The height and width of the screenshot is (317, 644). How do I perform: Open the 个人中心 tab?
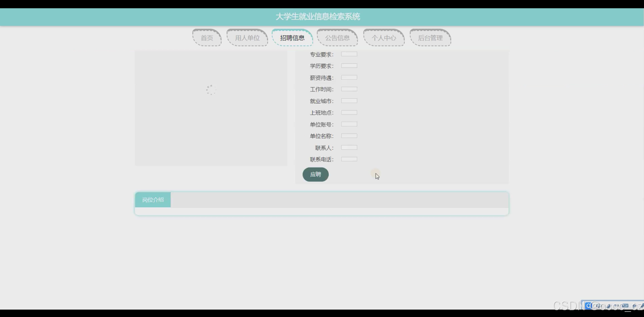pos(384,38)
